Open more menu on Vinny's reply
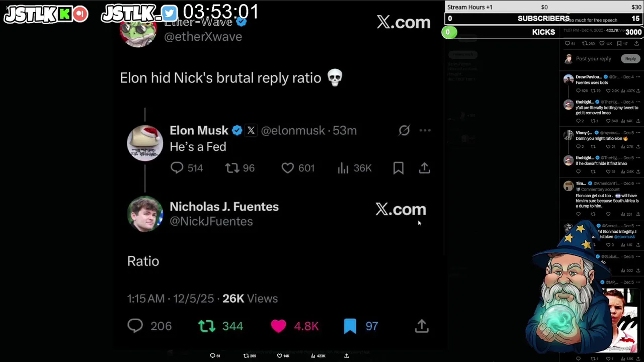Image resolution: width=644 pixels, height=362 pixels. (638, 133)
